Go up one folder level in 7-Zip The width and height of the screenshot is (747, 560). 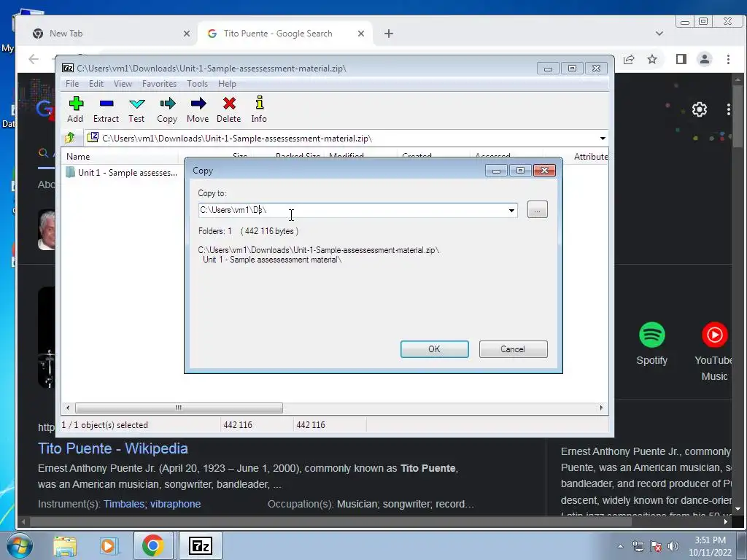pyautogui.click(x=70, y=138)
